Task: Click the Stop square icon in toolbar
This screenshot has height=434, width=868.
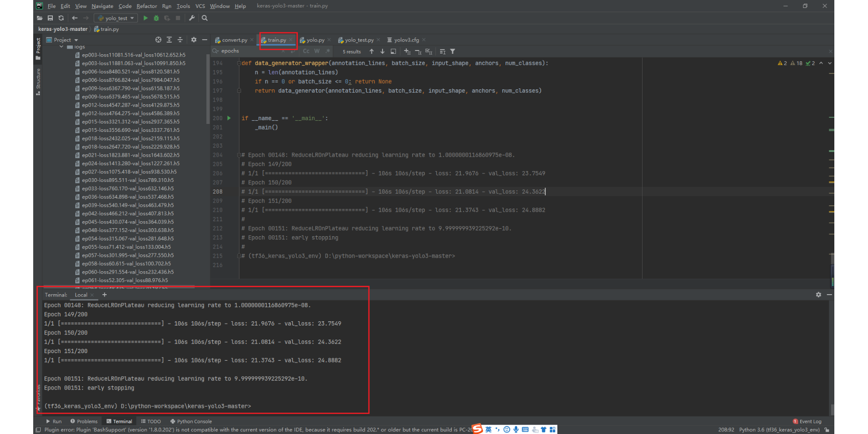Action: pyautogui.click(x=178, y=18)
